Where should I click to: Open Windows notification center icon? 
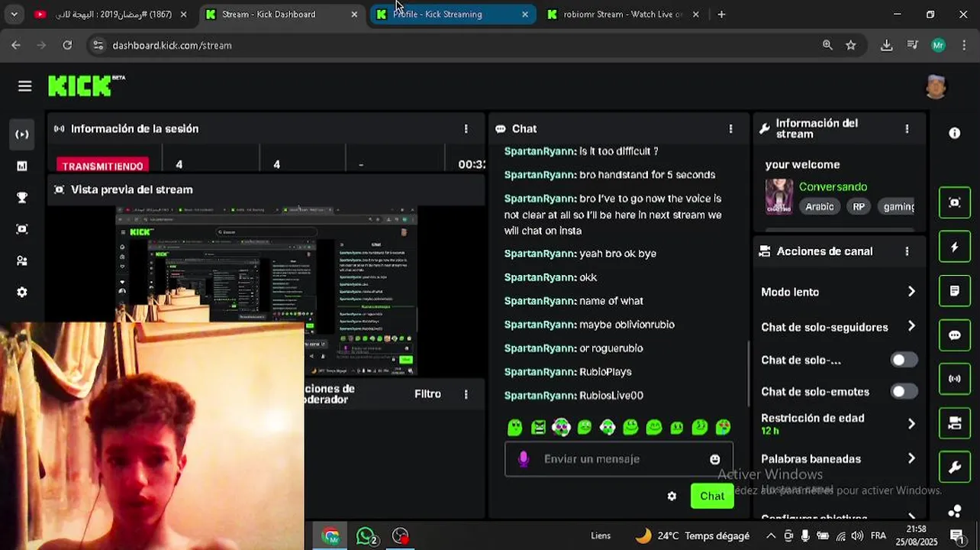(956, 535)
